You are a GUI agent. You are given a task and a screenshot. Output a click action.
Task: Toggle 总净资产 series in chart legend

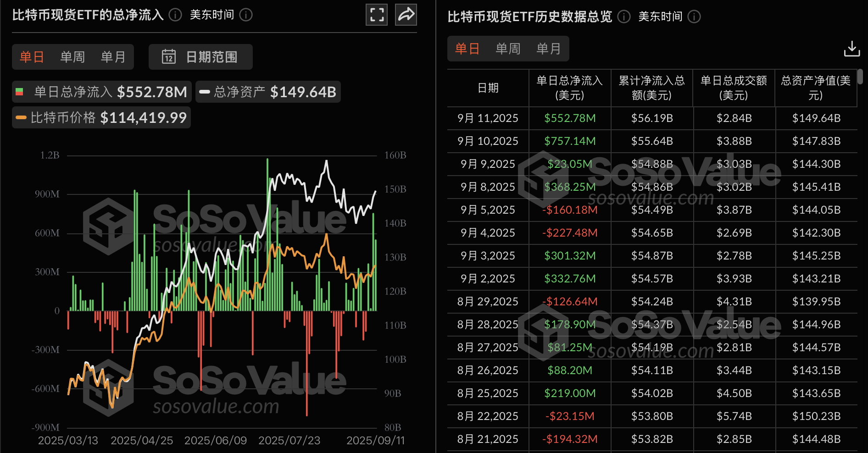[x=268, y=92]
